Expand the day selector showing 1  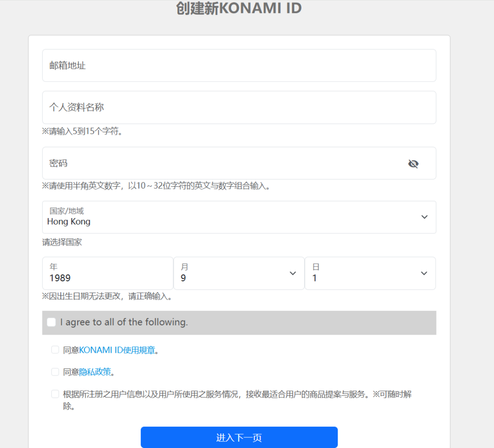(x=370, y=273)
